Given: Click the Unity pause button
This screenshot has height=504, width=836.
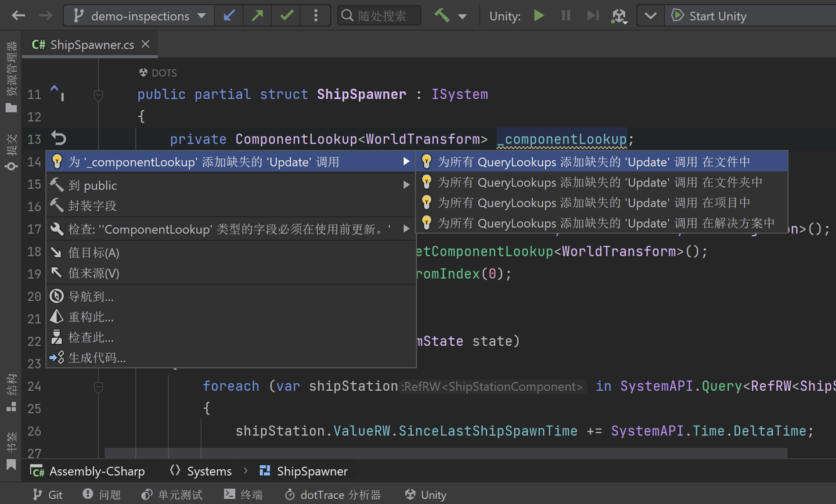Looking at the screenshot, I should [x=565, y=16].
